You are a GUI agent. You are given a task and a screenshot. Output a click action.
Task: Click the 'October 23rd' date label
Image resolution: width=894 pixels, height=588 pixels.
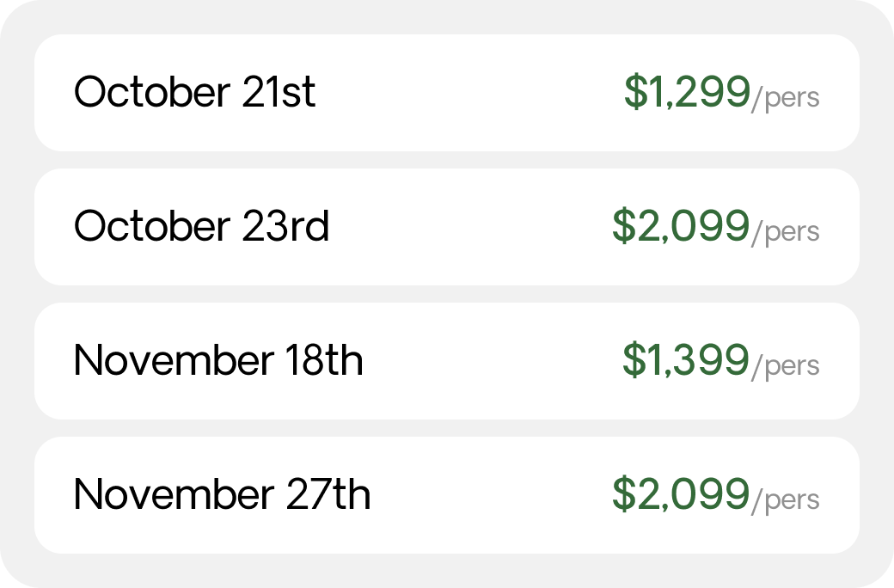[202, 226]
